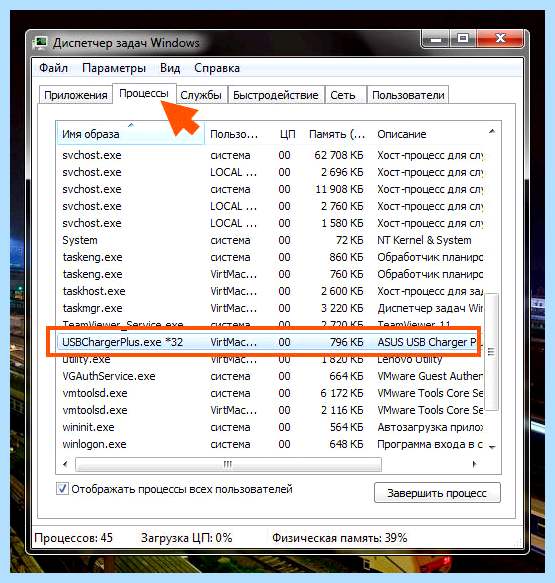Close the Диспетчер задач Windows window
Viewport: 555px width, 583px height.
(500, 39)
